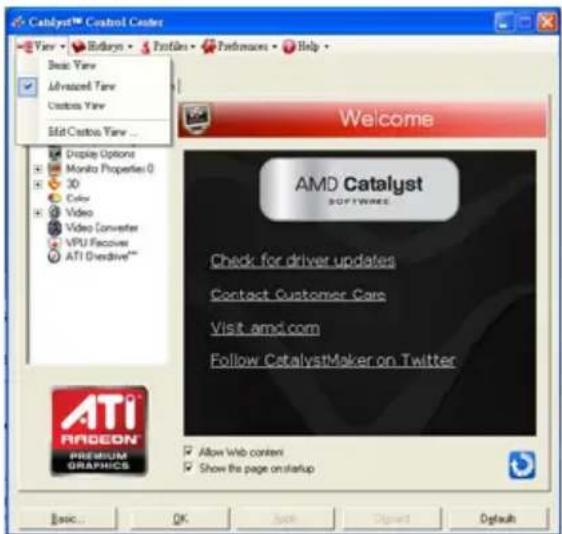Open the Preferences menu
Screen dimensions: 562x534
(239, 47)
